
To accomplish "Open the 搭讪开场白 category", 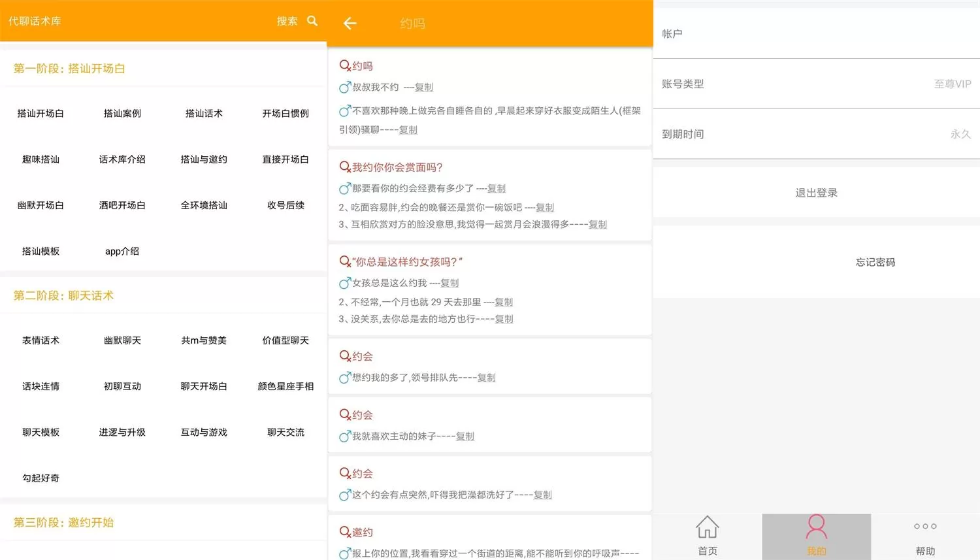I will pyautogui.click(x=41, y=113).
